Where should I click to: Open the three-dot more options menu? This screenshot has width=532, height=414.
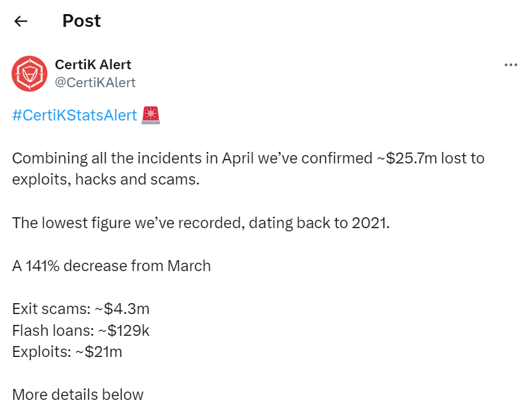click(x=510, y=65)
